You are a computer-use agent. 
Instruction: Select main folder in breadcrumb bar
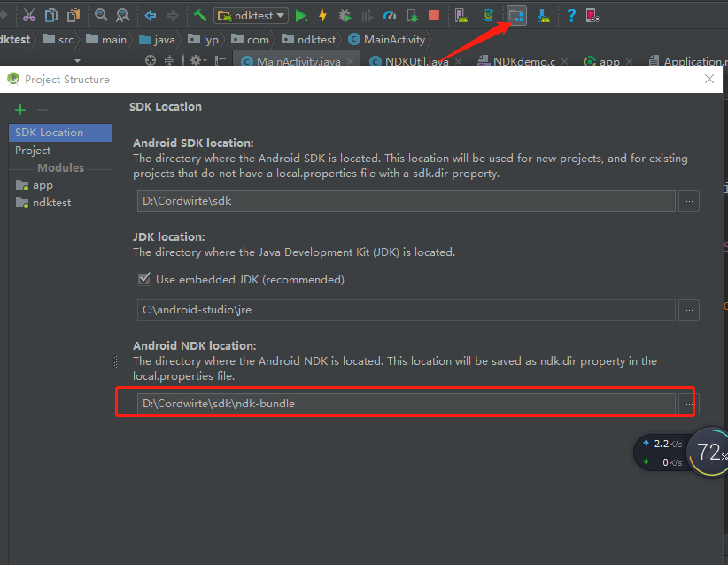point(106,40)
